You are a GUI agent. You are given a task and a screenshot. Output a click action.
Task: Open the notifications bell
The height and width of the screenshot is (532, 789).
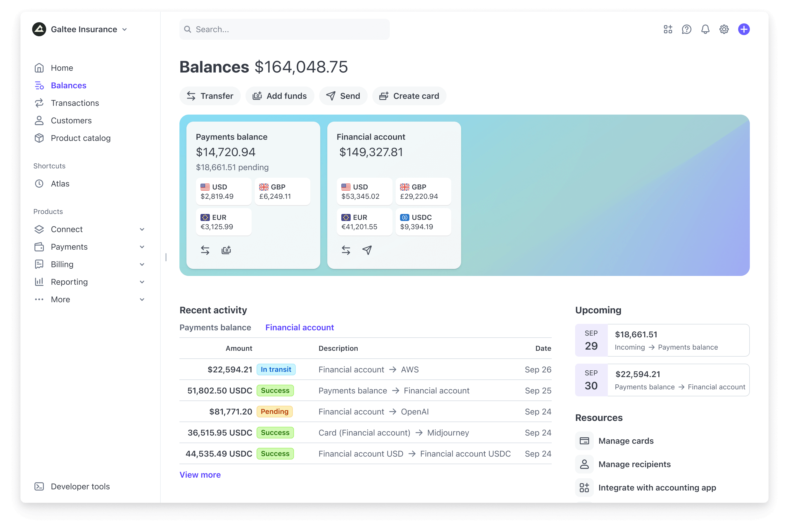705,29
